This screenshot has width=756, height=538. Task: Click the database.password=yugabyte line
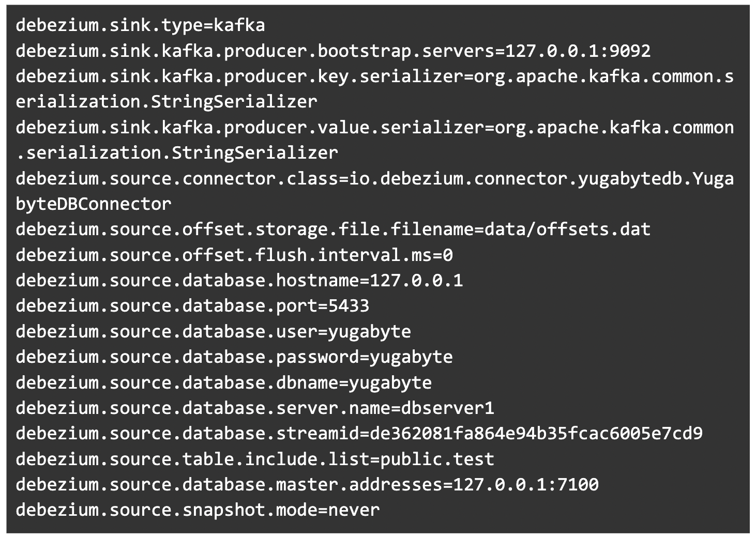(234, 357)
